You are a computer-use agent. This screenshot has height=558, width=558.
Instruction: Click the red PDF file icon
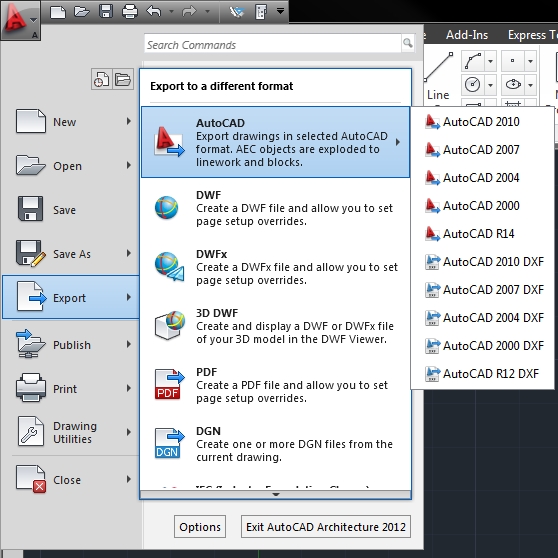point(169,384)
